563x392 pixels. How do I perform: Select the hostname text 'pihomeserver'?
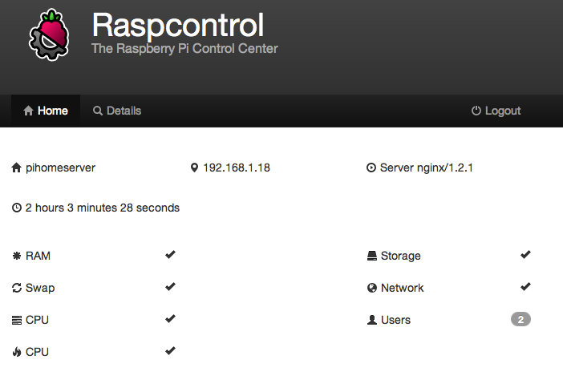(x=60, y=168)
